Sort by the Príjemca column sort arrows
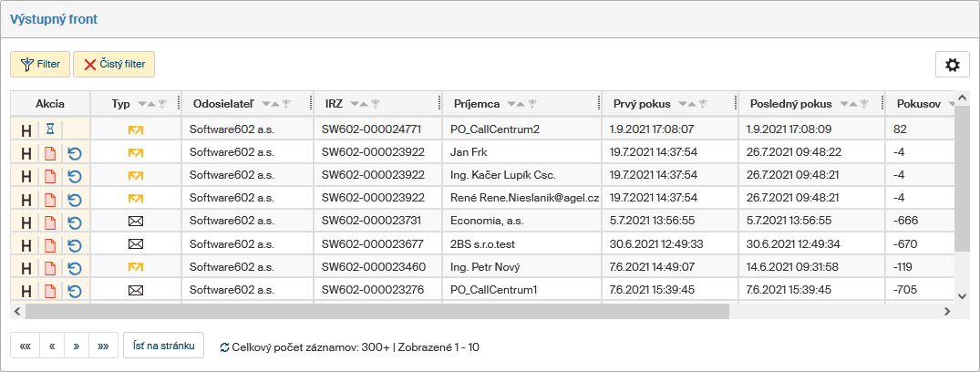980x372 pixels. pos(516,104)
